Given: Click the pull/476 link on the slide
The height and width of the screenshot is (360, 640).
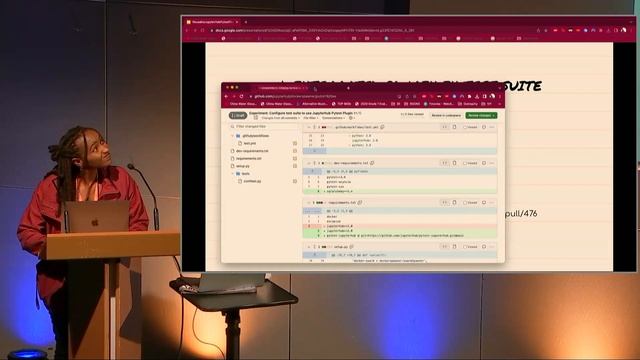Looking at the screenshot, I should tap(521, 213).
